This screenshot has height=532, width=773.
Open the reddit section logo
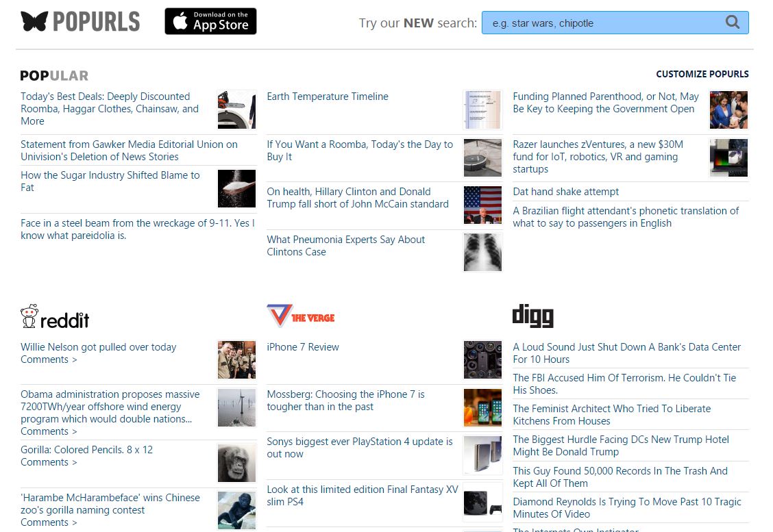click(x=55, y=317)
